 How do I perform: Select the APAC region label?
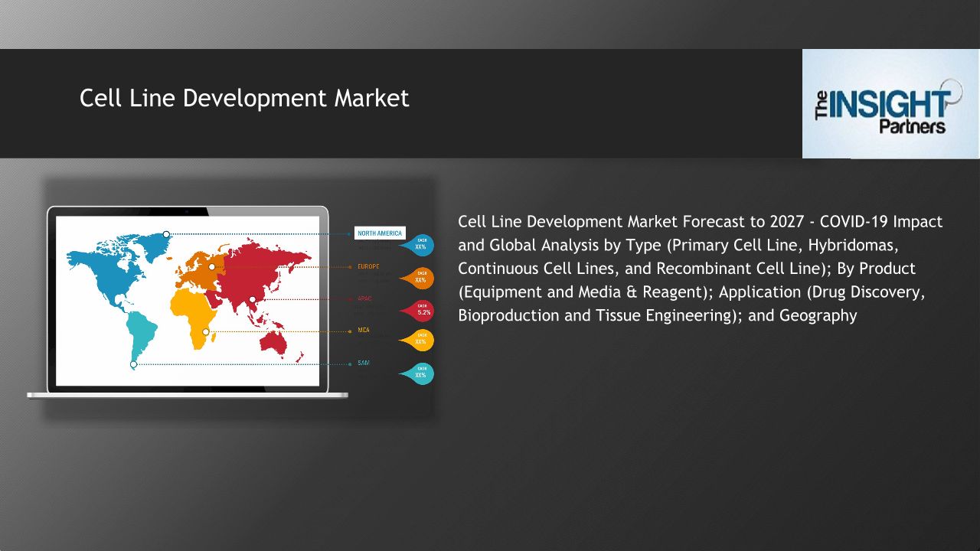pyautogui.click(x=364, y=298)
